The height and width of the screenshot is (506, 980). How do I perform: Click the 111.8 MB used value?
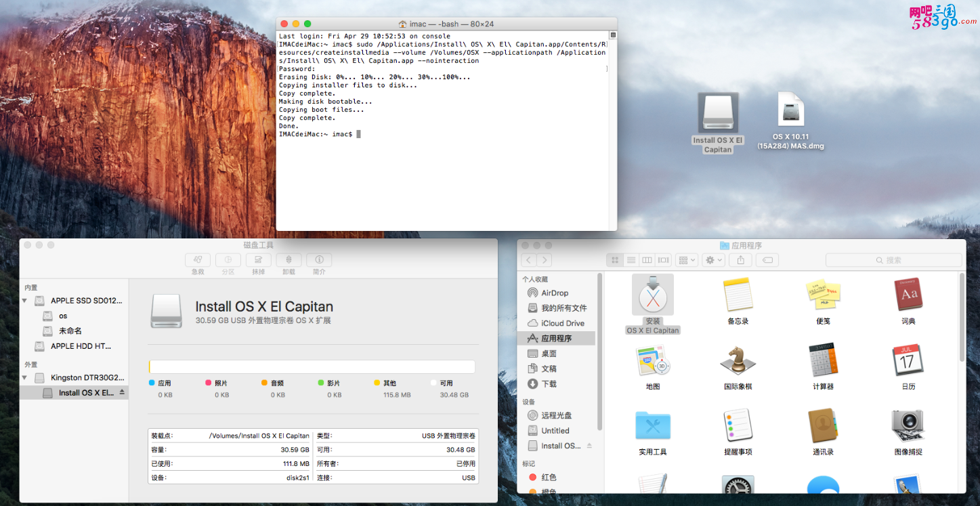click(295, 464)
